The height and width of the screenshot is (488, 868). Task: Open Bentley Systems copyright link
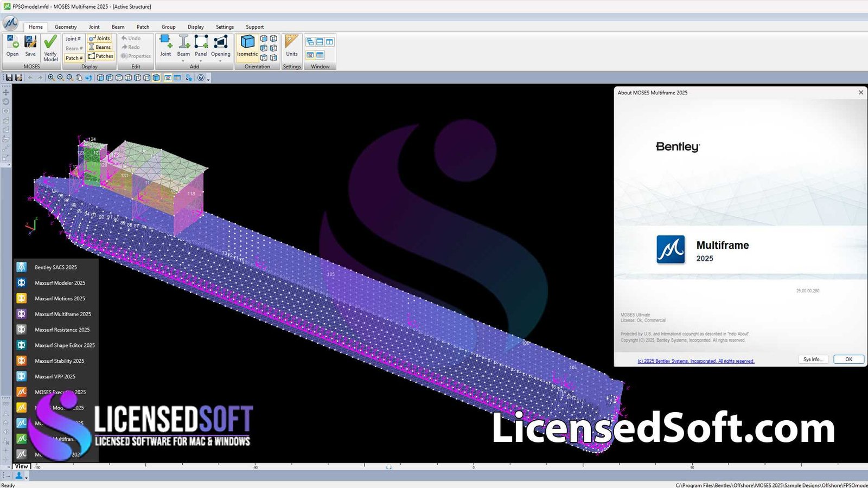(x=696, y=361)
